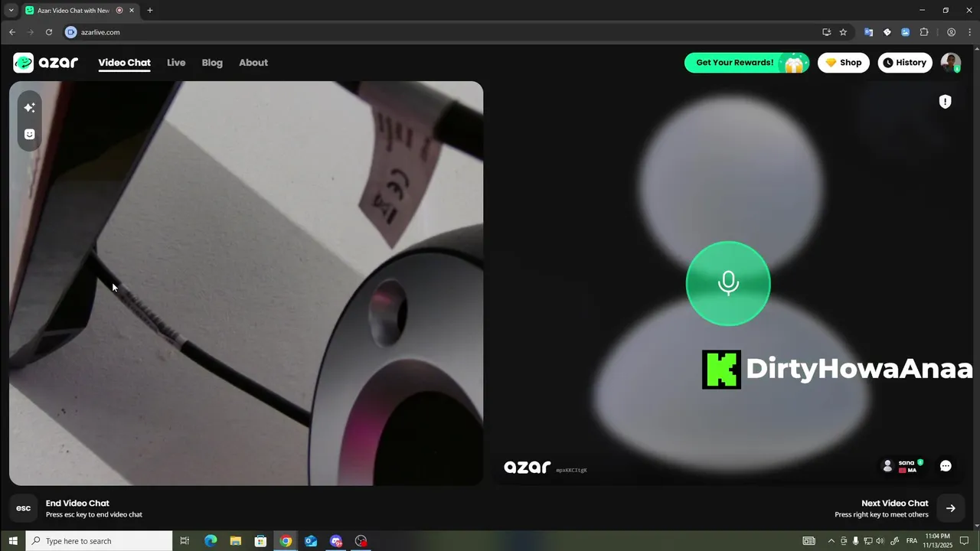980x551 pixels.
Task: Click the volume speaker icon in the tray
Action: [880, 541]
